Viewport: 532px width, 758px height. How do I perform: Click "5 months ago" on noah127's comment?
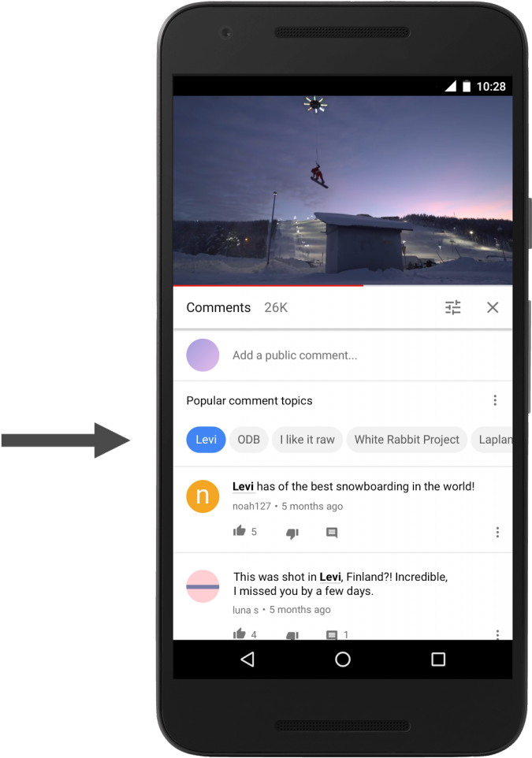coord(312,506)
